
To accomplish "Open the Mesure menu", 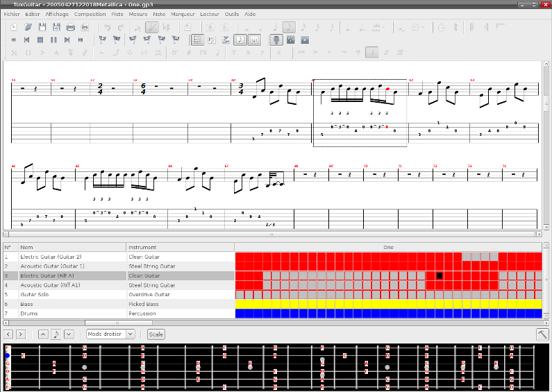I will point(138,14).
